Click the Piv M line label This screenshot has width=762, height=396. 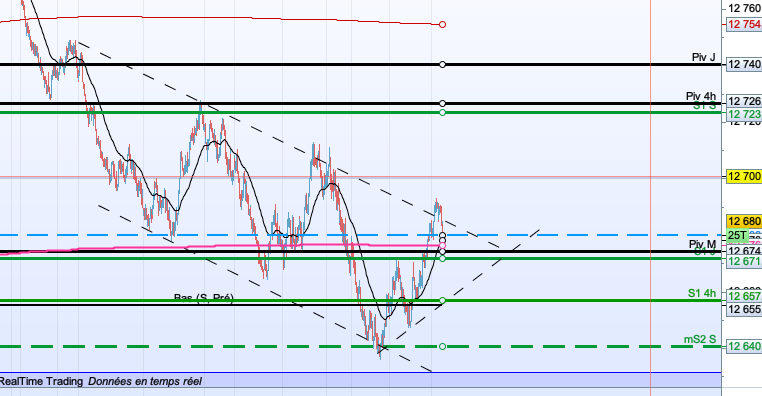click(702, 244)
